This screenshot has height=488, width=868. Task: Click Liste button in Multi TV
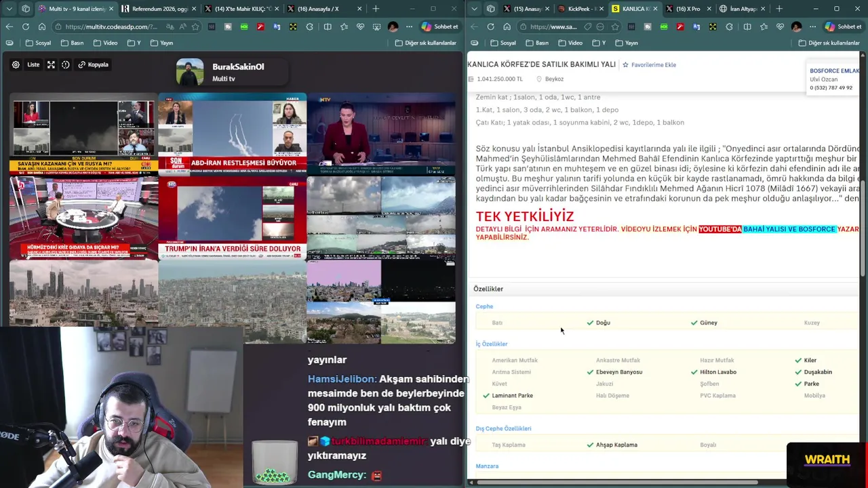(33, 64)
